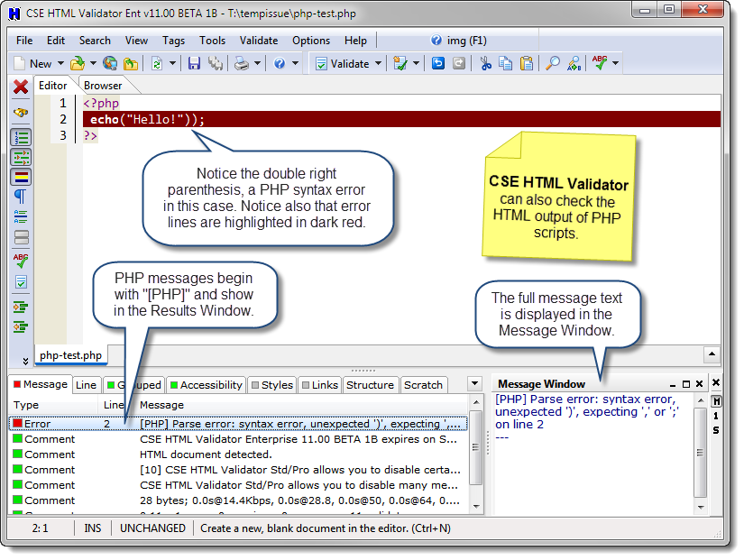The image size is (744, 560).
Task: Expand the help icon dropdown arrow
Action: (x=295, y=63)
